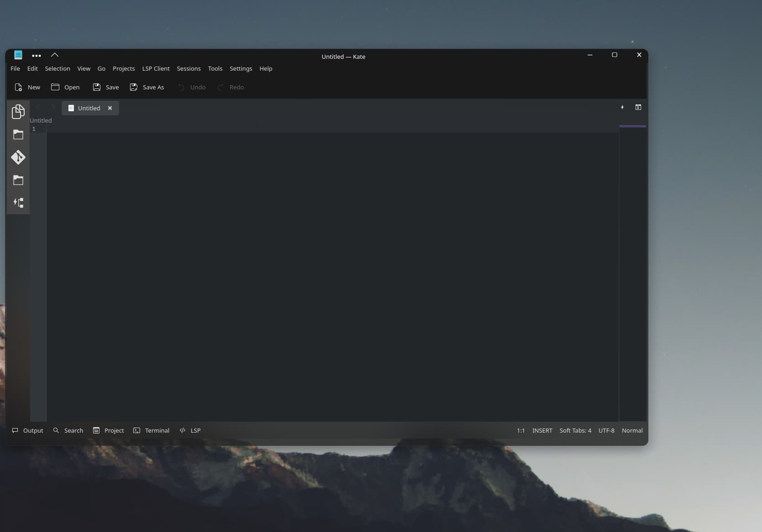Click the 1:1 cursor position indicator
Viewport: 762px width, 532px height.
[521, 430]
